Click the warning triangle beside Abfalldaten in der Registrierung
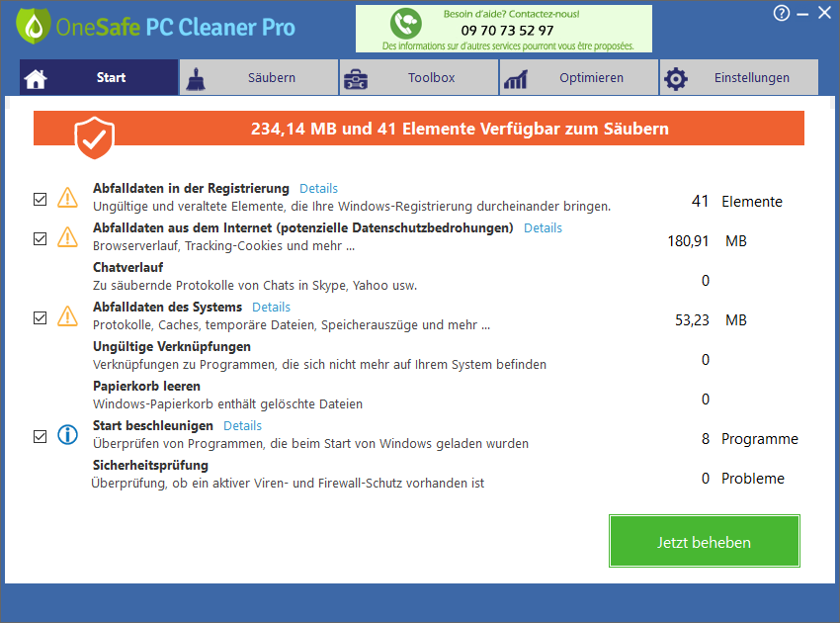The height and width of the screenshot is (623, 840). [x=67, y=197]
